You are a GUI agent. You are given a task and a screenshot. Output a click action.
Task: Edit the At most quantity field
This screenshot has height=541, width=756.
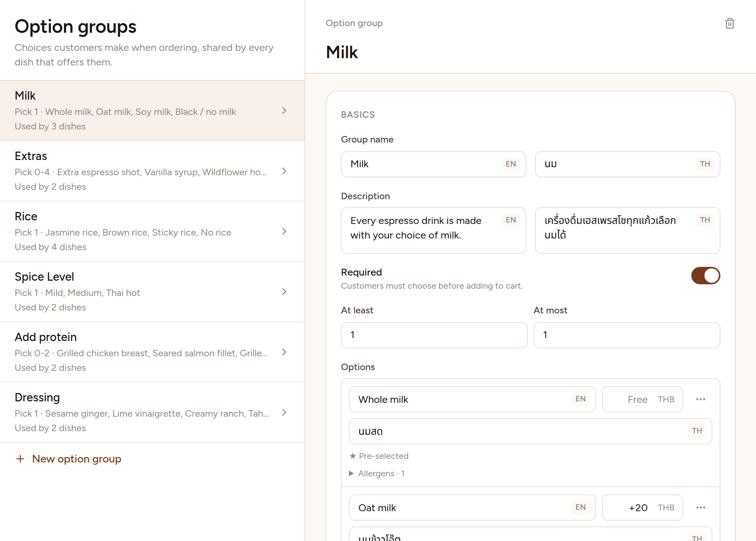[627, 335]
